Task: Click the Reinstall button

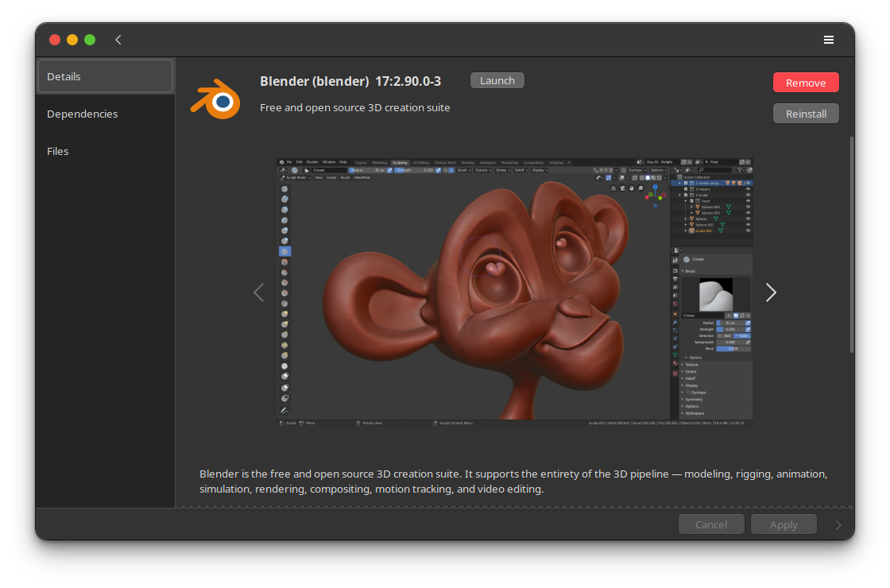Action: coord(806,114)
